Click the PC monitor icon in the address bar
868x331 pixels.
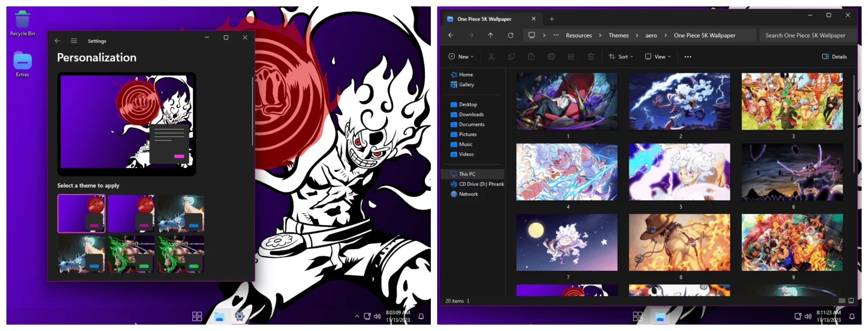click(x=532, y=35)
